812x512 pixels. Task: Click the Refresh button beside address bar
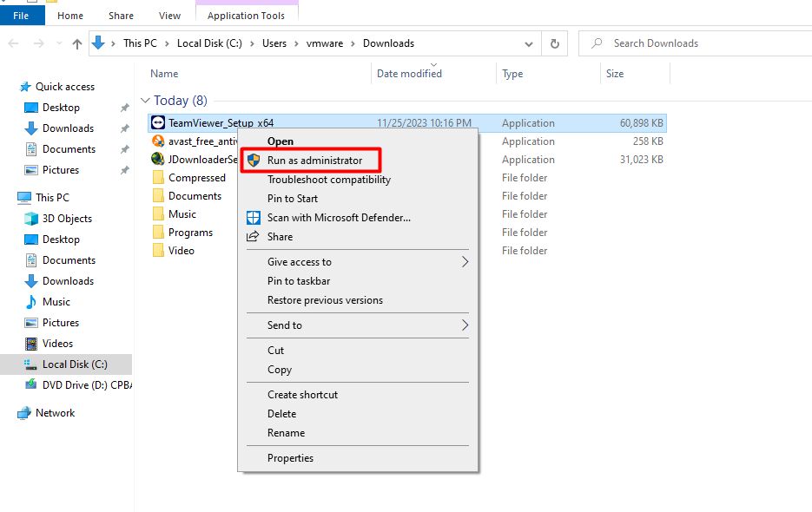(555, 43)
